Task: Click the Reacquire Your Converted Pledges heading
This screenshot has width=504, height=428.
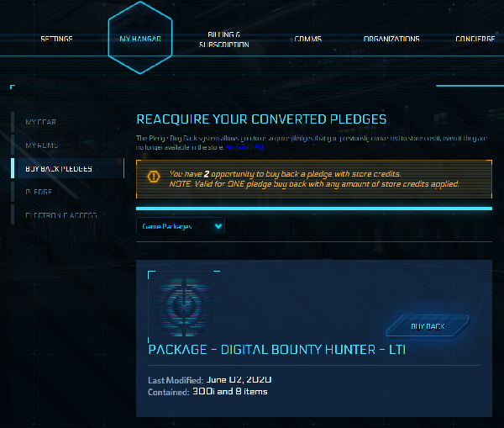Action: (x=261, y=119)
